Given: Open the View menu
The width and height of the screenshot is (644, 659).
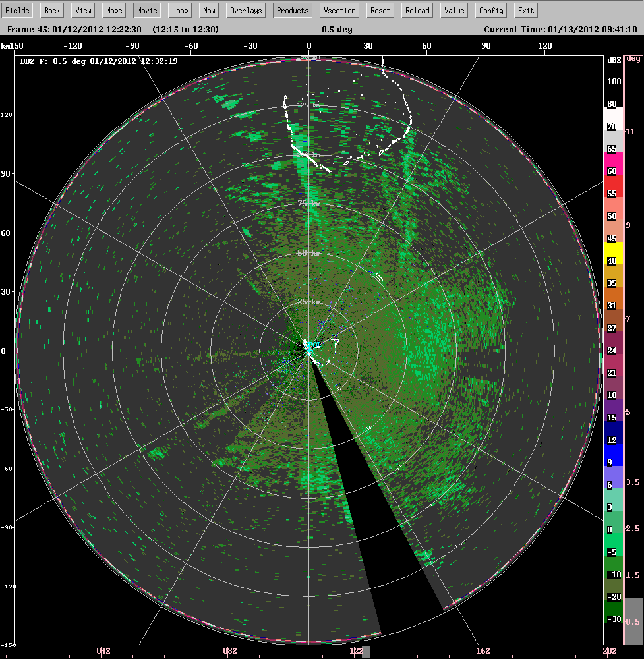Looking at the screenshot, I should click(82, 10).
